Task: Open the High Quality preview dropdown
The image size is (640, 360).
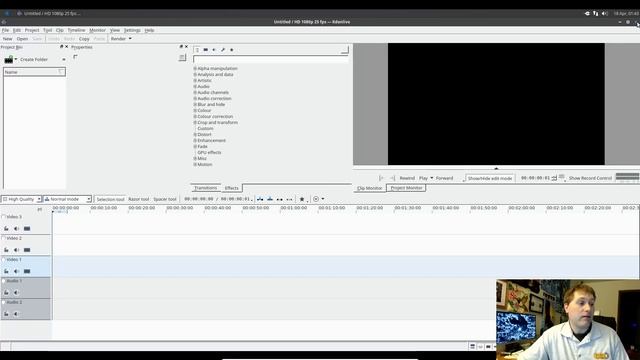Action: pos(21,199)
